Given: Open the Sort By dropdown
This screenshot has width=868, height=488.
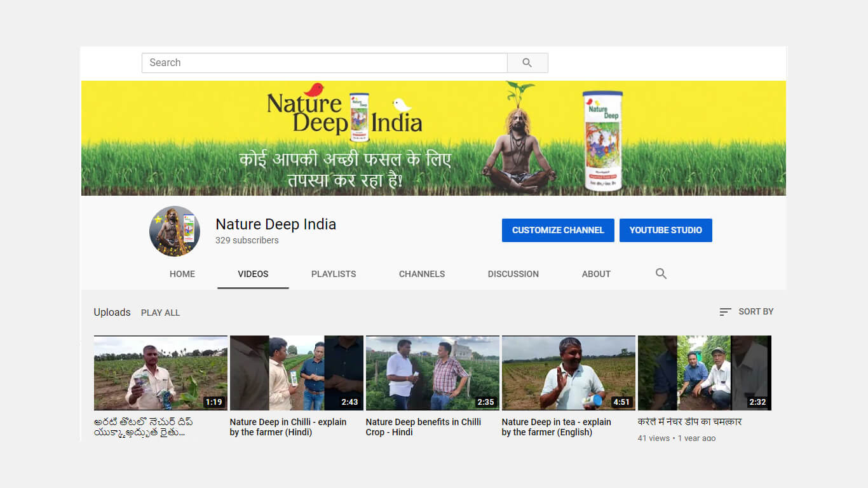Looking at the screenshot, I should click(747, 311).
